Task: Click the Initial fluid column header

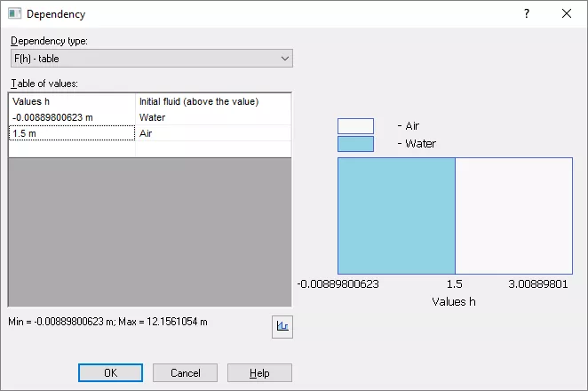Action: pyautogui.click(x=213, y=101)
